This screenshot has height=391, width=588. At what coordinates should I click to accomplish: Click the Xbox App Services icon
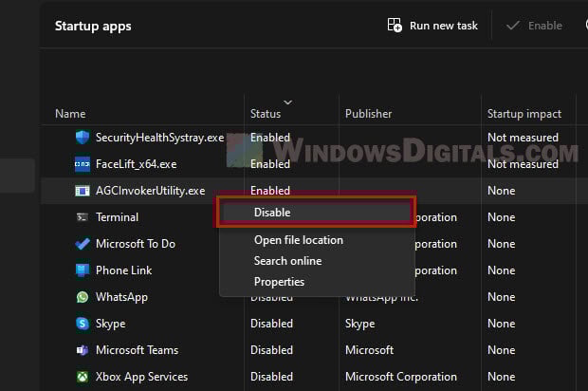pyautogui.click(x=83, y=377)
